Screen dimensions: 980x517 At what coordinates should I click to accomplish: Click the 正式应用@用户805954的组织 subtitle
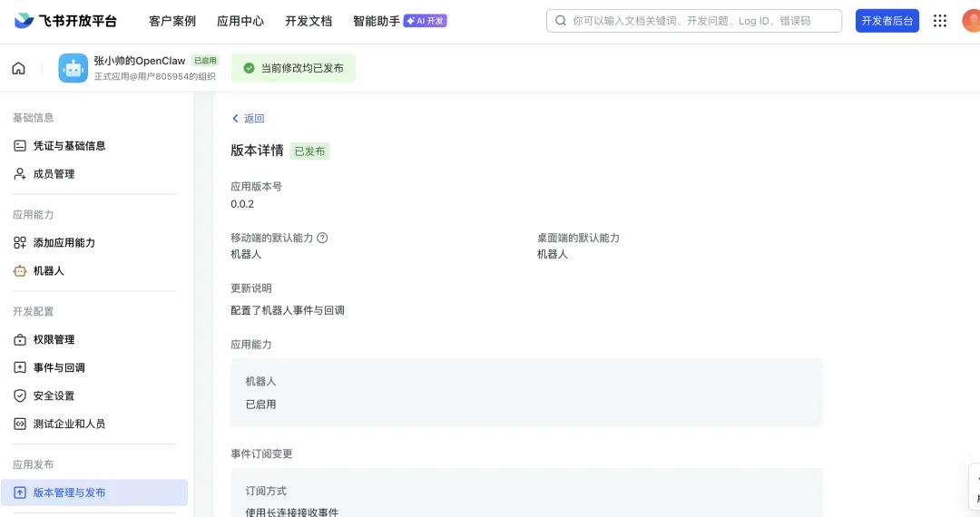[155, 76]
